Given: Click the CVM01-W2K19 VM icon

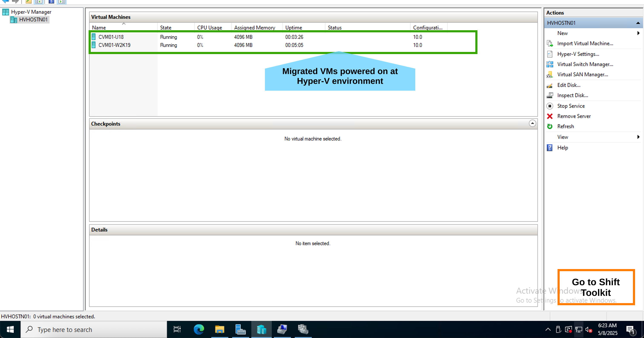Looking at the screenshot, I should 93,45.
